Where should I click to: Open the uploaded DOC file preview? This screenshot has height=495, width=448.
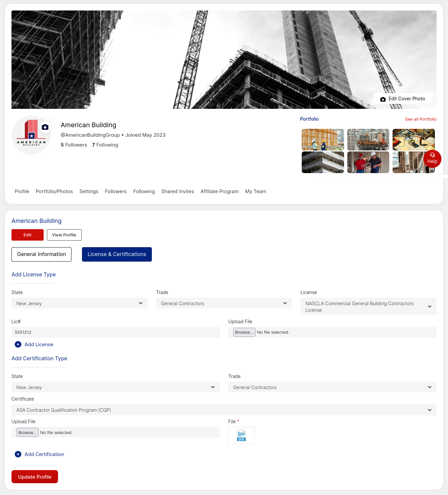[241, 435]
